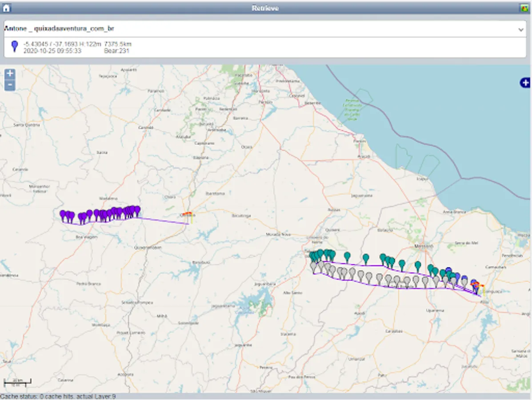Image resolution: width=532 pixels, height=400 pixels.
Task: Open the layer switcher blue plus button
Action: click(x=524, y=83)
